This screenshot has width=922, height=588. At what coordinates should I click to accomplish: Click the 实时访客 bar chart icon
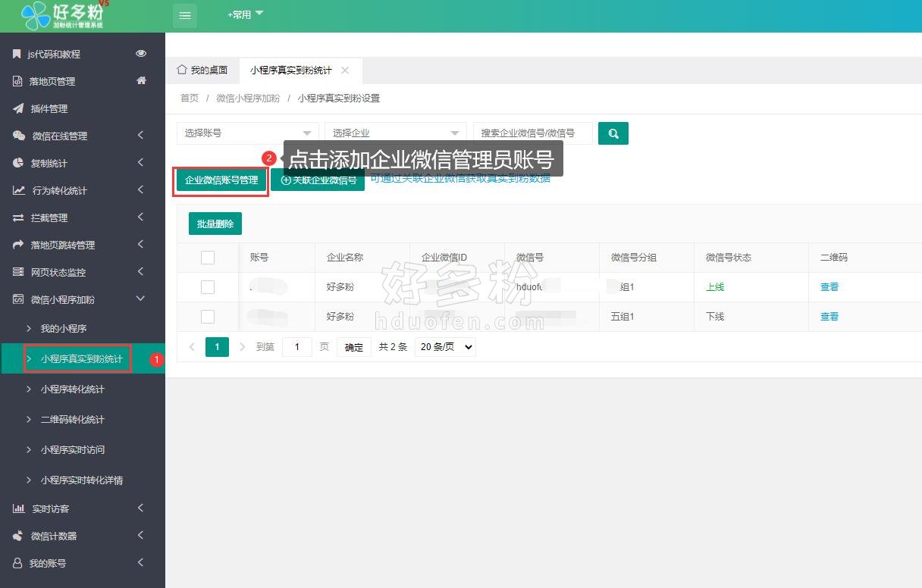coord(19,508)
